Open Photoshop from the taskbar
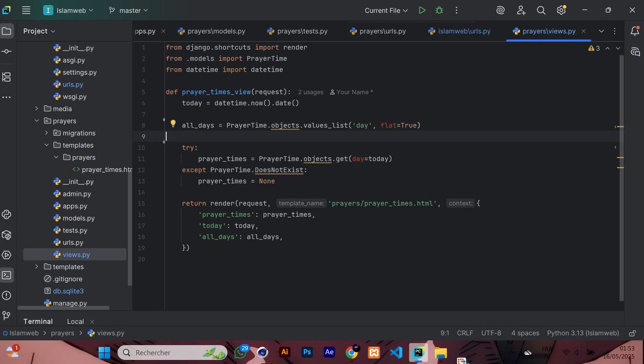This screenshot has height=364, width=644. click(307, 352)
